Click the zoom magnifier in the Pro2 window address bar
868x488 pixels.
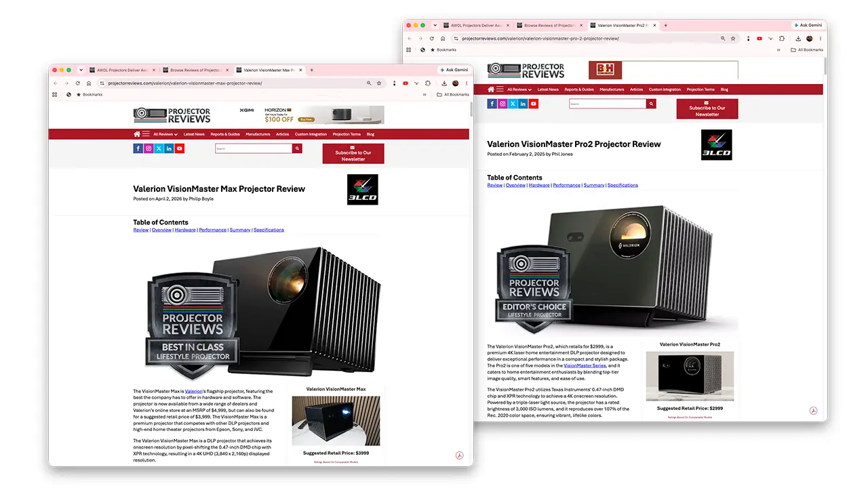coord(724,39)
